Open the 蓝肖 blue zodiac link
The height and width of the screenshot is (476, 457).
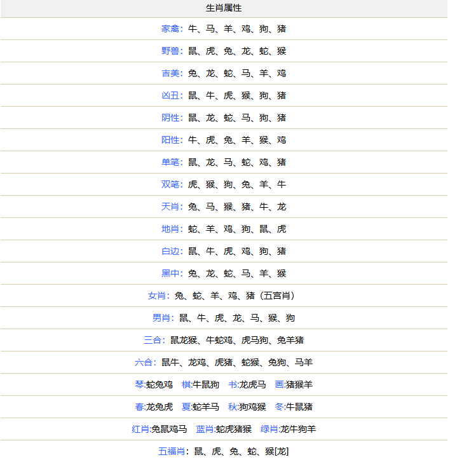click(x=205, y=429)
